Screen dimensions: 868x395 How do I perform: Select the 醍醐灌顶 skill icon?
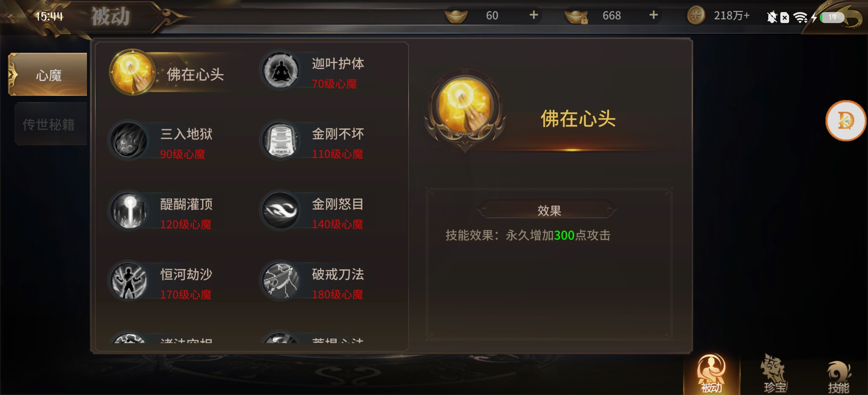(x=128, y=211)
